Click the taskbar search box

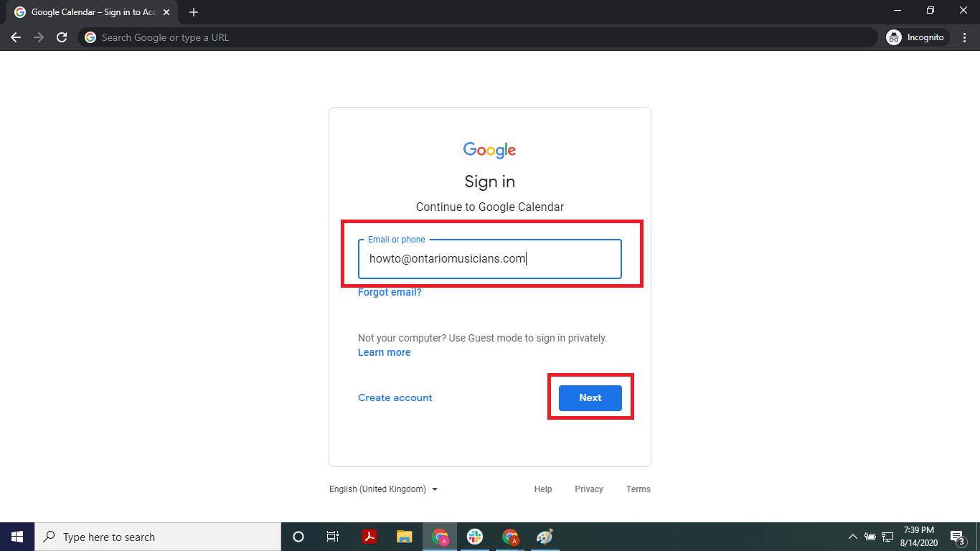158,537
